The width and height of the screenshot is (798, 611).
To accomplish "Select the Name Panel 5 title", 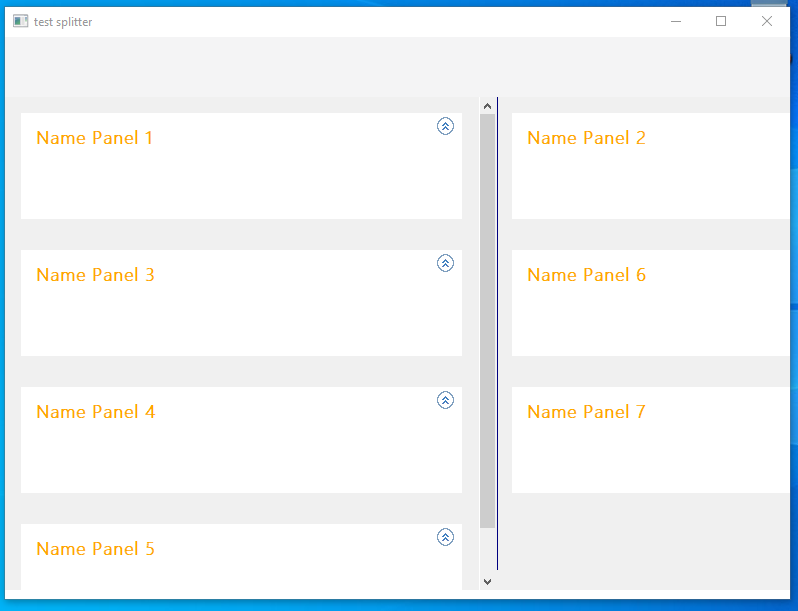I will [95, 548].
